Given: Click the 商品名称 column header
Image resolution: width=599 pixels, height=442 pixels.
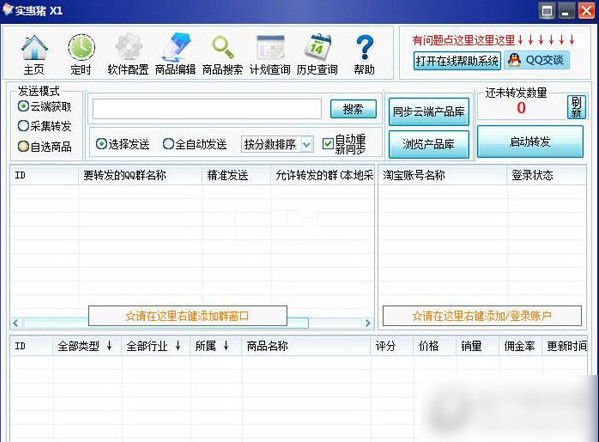Looking at the screenshot, I should click(306, 346).
